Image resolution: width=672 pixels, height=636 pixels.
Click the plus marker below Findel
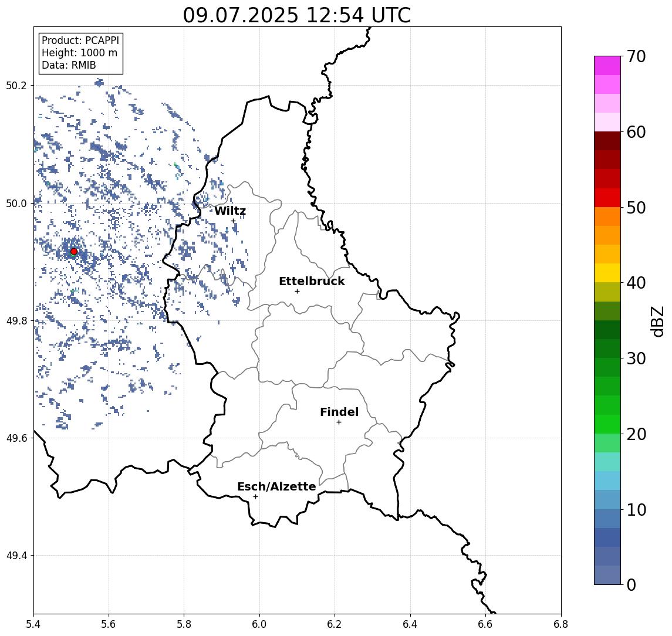[339, 422]
